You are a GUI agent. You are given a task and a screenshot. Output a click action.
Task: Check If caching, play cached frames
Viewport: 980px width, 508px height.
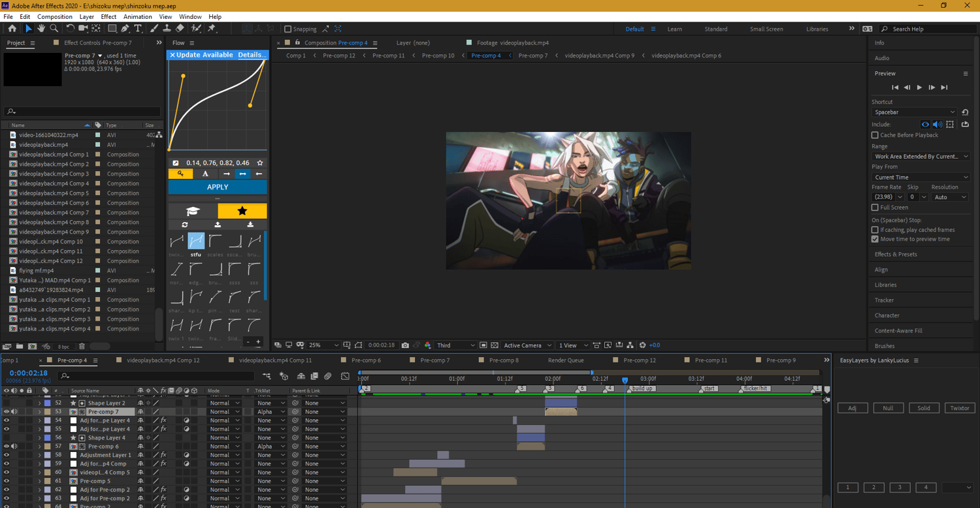(875, 230)
